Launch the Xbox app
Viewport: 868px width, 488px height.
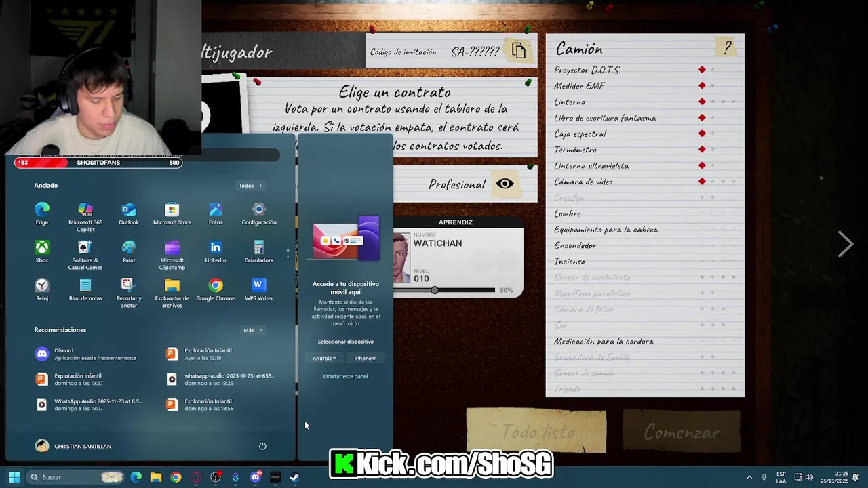point(42,251)
